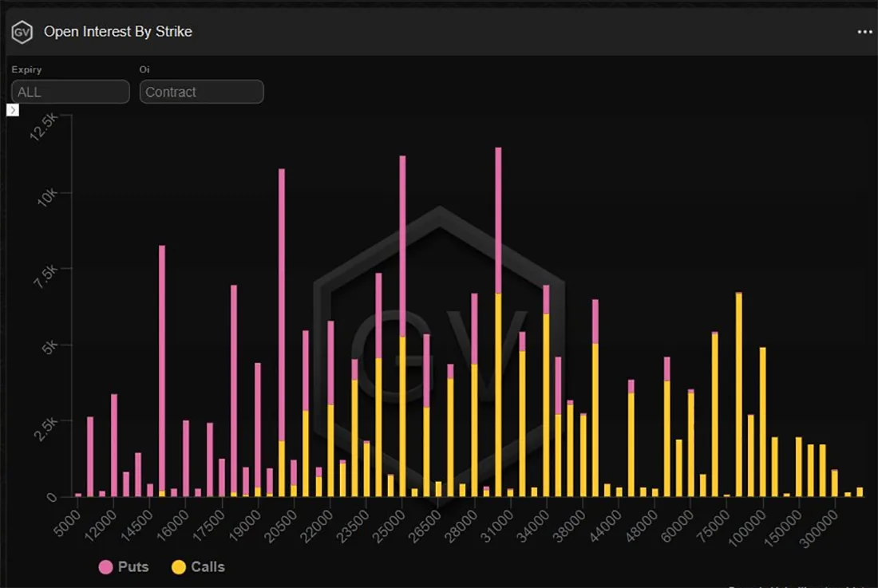Click the 300000 strike axis label
Viewport: 878px width, 588px height.
tap(819, 529)
